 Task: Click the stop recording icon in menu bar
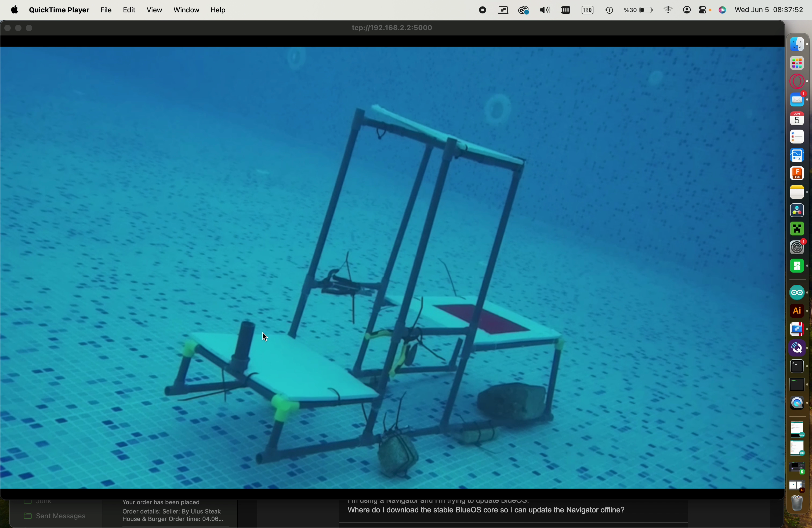coord(482,10)
